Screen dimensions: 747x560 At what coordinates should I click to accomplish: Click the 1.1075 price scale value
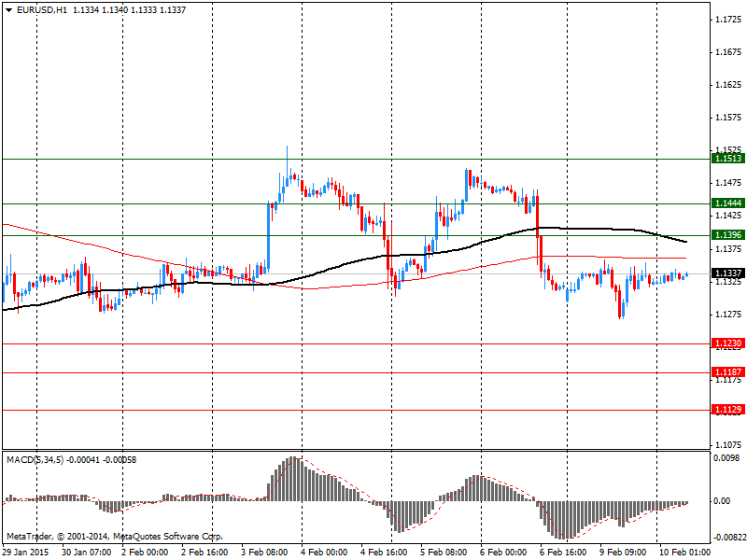[x=729, y=445]
